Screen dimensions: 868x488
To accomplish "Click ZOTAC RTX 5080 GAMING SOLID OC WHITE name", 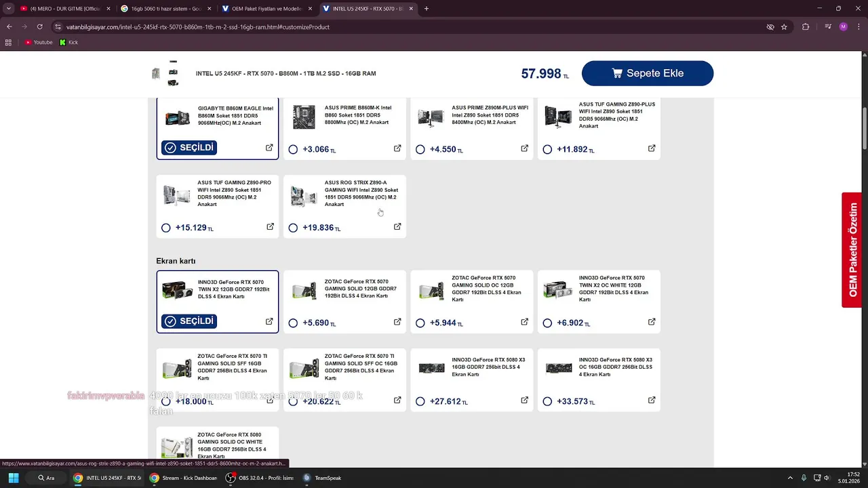I will point(231,445).
